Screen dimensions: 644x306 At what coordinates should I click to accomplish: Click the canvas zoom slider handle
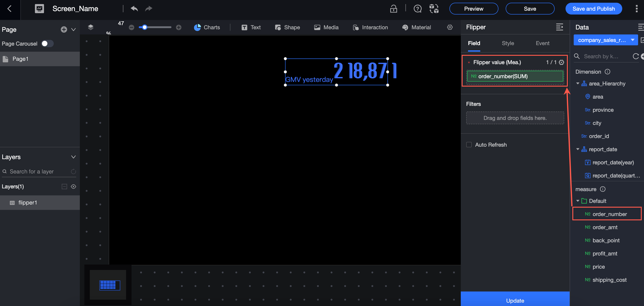tap(144, 27)
